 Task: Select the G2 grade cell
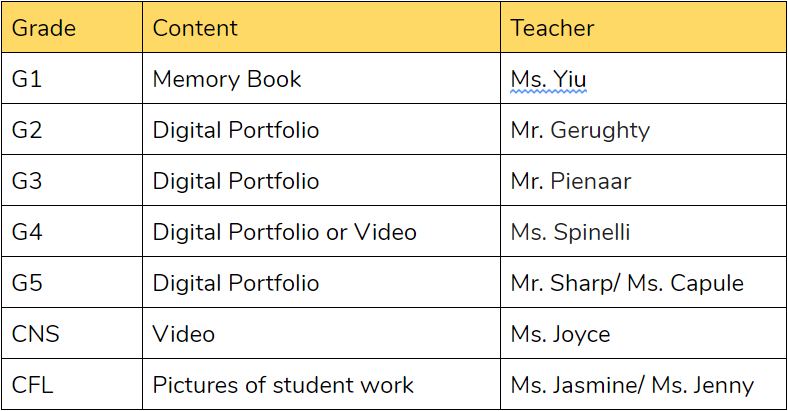pyautogui.click(x=72, y=129)
